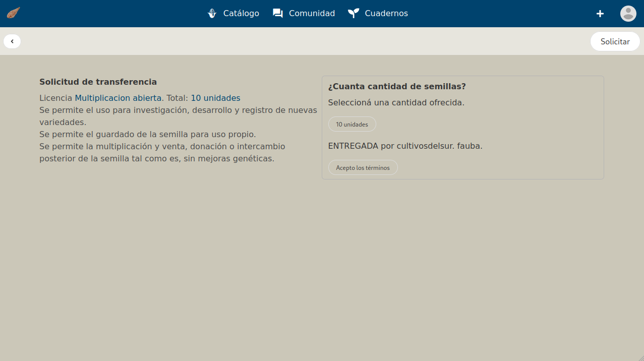The width and height of the screenshot is (644, 361).
Task: Click the text about multiplicación y venta
Action: click(x=162, y=152)
